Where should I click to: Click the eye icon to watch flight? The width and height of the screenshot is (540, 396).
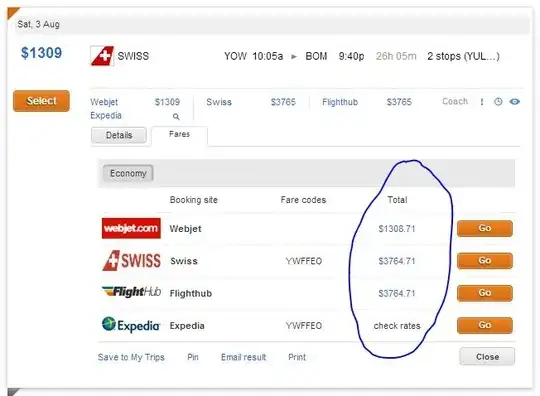pyautogui.click(x=515, y=102)
